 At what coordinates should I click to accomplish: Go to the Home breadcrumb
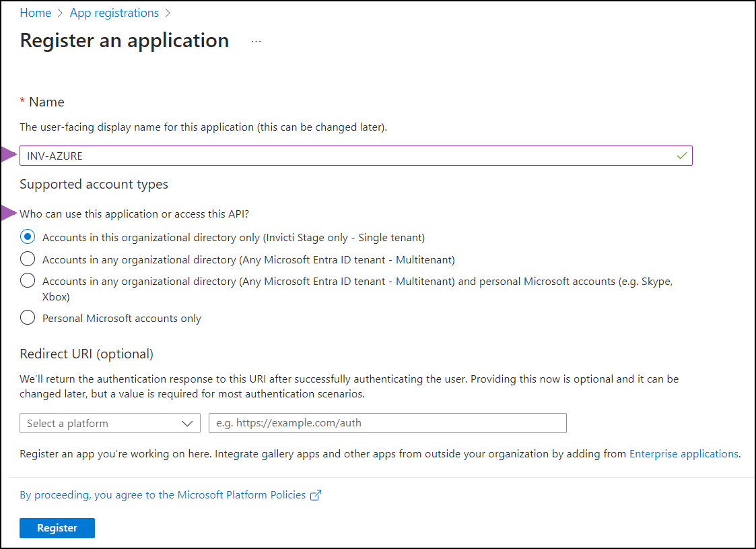35,13
